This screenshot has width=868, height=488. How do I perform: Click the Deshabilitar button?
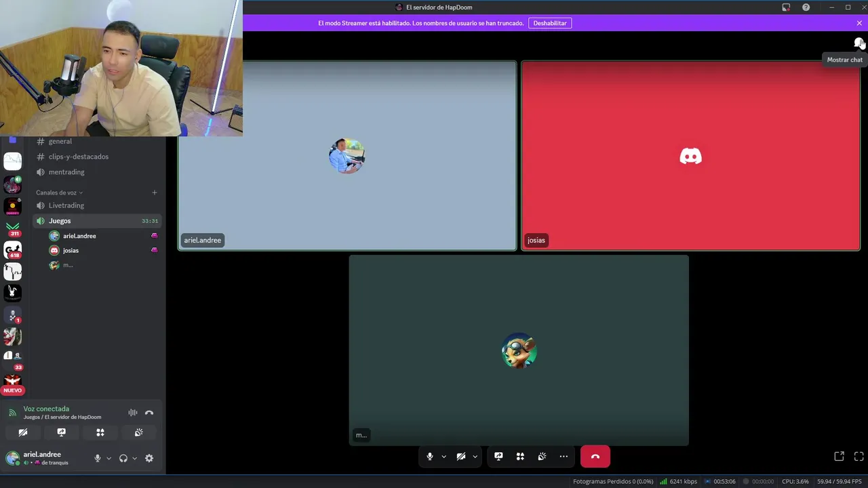coord(550,23)
